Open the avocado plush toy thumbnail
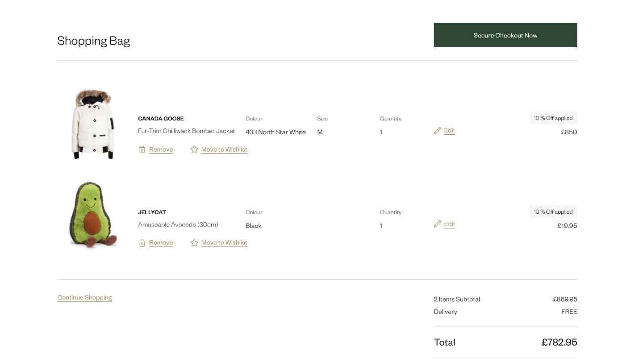 tap(93, 215)
